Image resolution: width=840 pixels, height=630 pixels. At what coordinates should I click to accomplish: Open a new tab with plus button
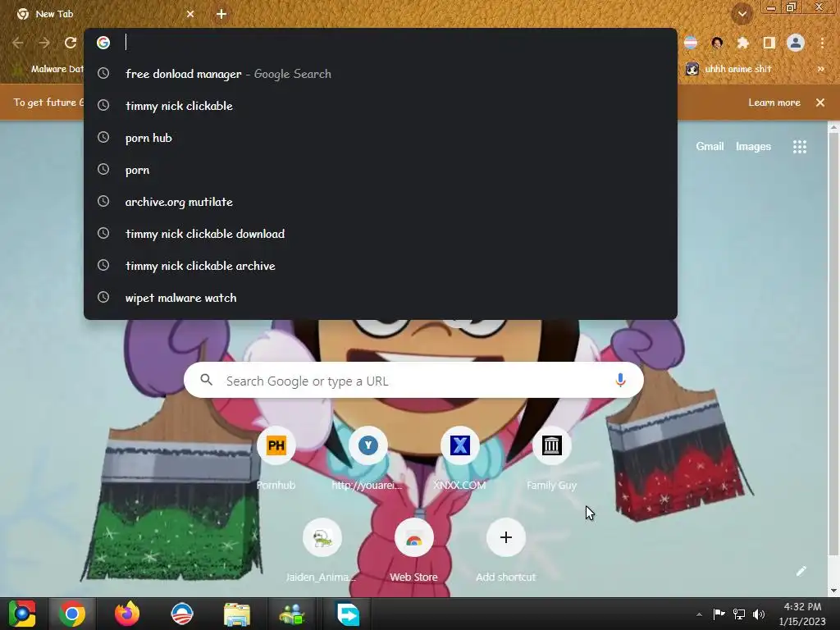221,14
